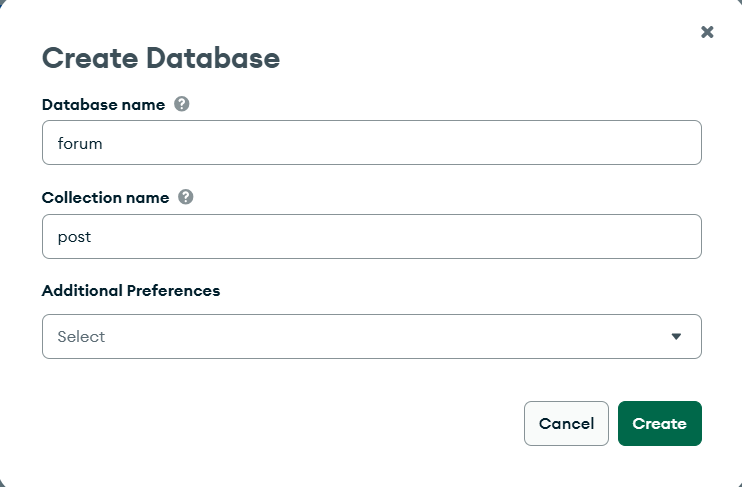Click the 'Create Database' dialog title
This screenshot has width=742, height=487.
tap(160, 58)
